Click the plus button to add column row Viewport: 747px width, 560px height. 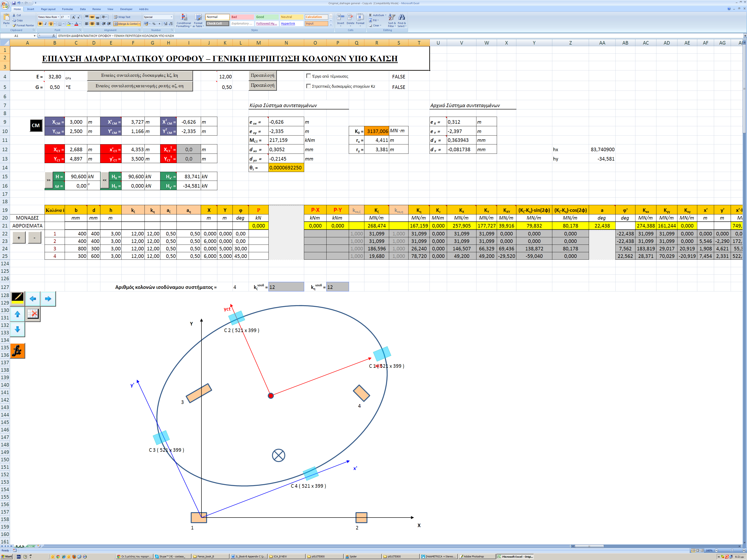click(x=19, y=238)
